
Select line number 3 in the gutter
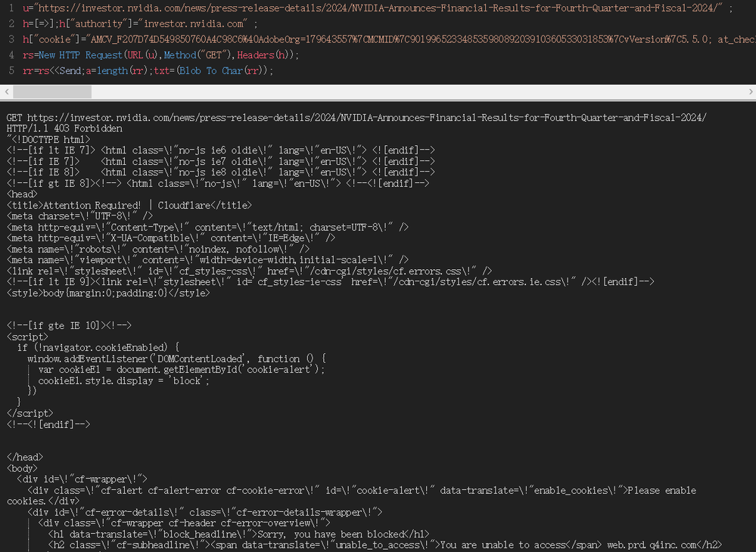[11, 39]
